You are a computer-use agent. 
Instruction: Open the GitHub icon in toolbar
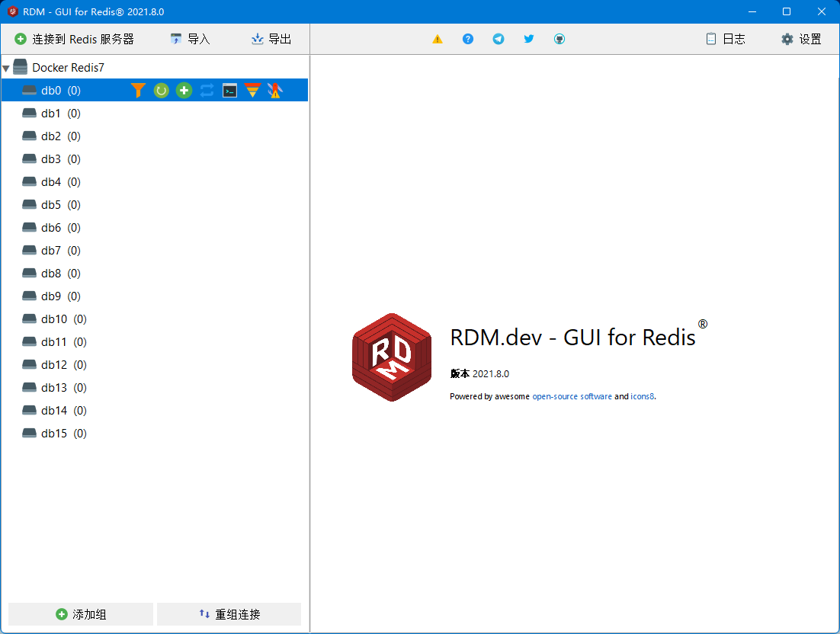point(559,39)
